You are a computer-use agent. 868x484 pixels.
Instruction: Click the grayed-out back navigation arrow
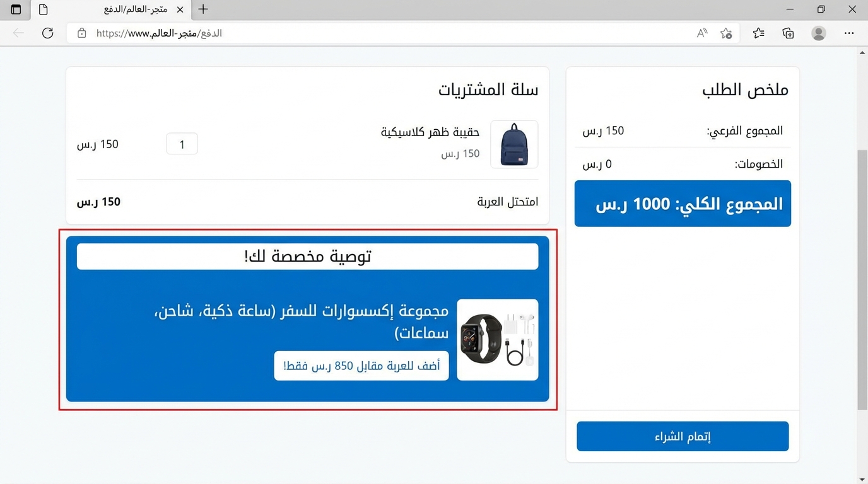(18, 33)
